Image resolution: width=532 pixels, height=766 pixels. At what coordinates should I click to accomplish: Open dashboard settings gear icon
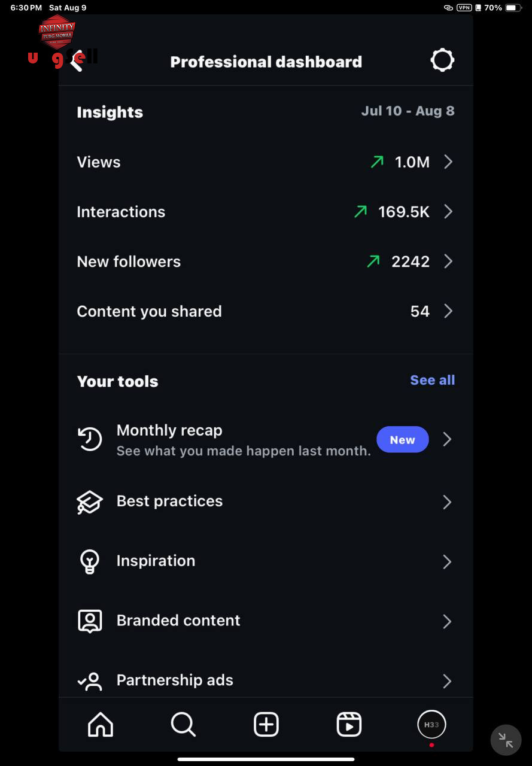(x=442, y=60)
